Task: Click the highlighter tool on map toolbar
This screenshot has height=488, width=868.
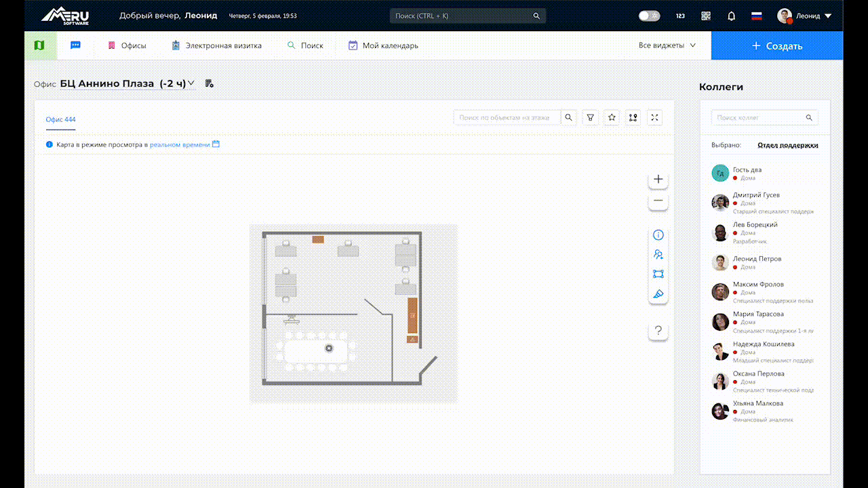Action: click(658, 294)
